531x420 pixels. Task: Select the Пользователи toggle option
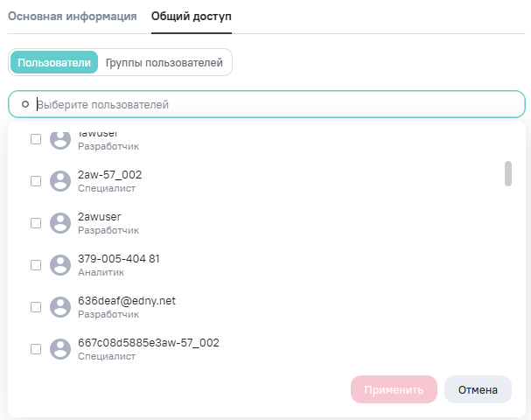54,63
